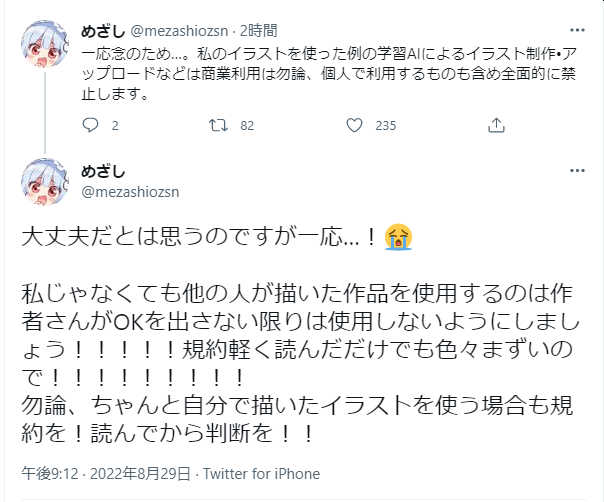Click the crying face emoji

398,238
